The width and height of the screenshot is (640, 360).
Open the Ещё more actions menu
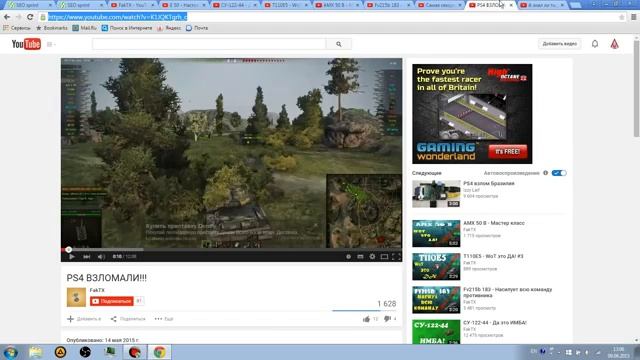tap(164, 319)
